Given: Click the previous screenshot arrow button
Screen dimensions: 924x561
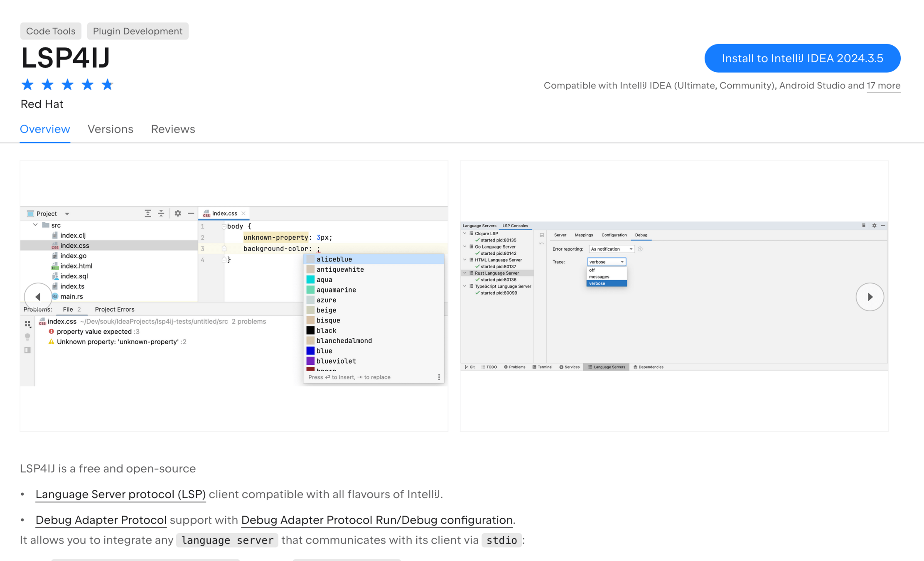Looking at the screenshot, I should tap(38, 297).
